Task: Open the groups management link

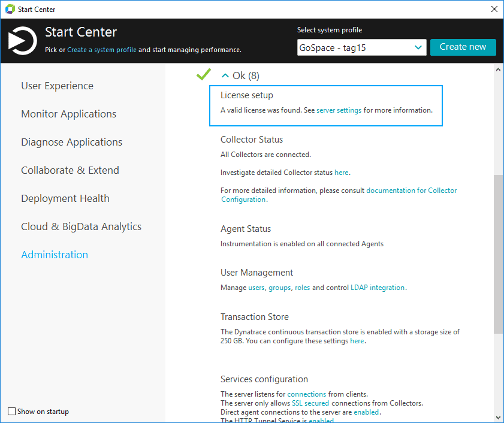Action: point(280,288)
